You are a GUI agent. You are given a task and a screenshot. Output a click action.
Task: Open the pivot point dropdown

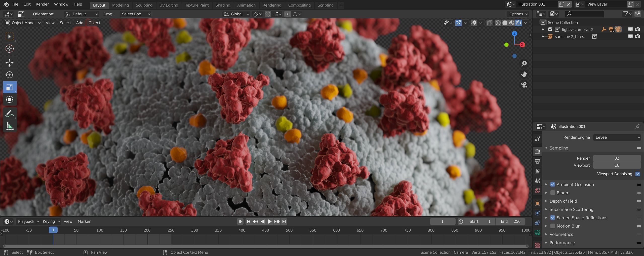[257, 14]
